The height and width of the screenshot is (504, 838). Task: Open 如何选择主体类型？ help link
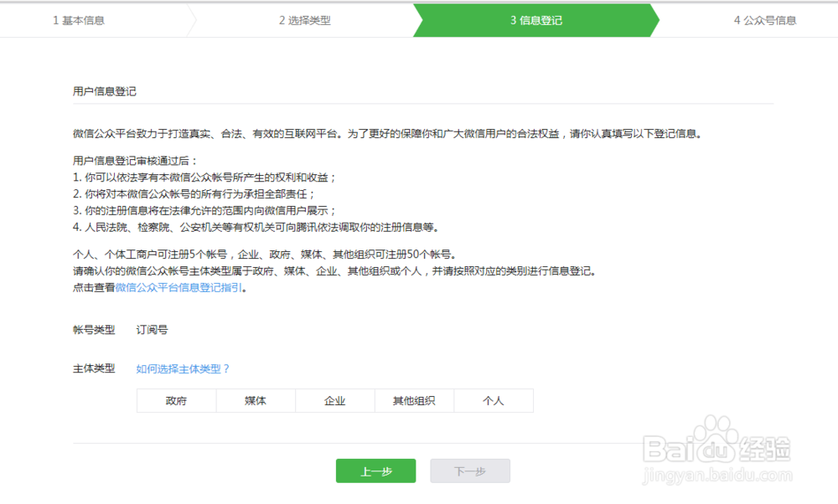point(183,369)
